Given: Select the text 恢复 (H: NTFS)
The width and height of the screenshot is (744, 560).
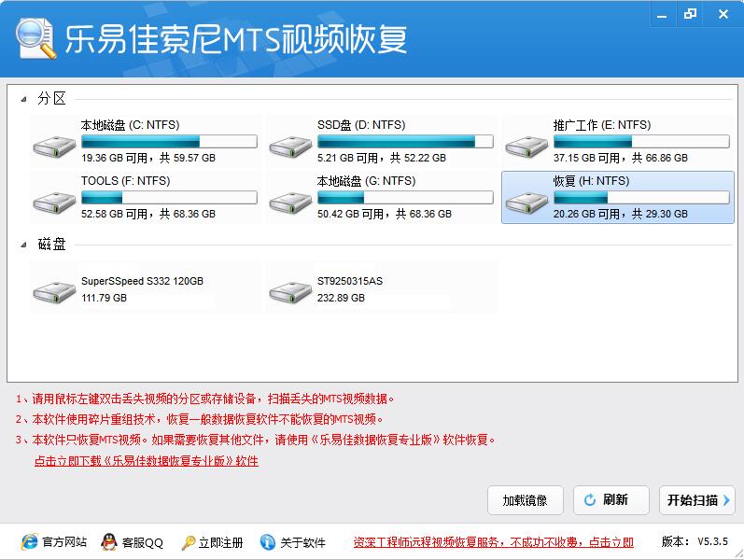Looking at the screenshot, I should (591, 181).
